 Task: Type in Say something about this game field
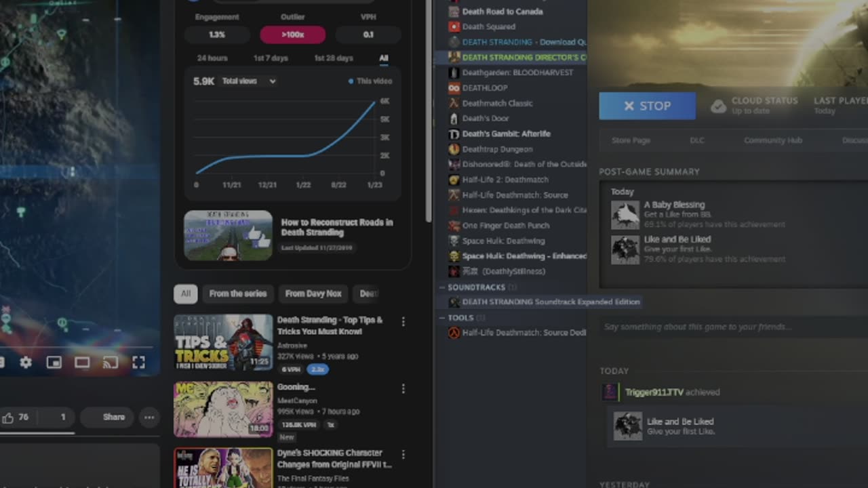pyautogui.click(x=732, y=327)
